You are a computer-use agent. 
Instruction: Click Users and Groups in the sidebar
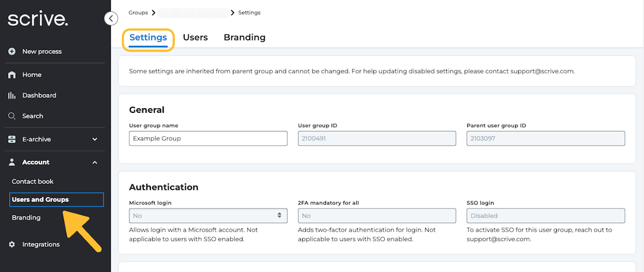[40, 199]
